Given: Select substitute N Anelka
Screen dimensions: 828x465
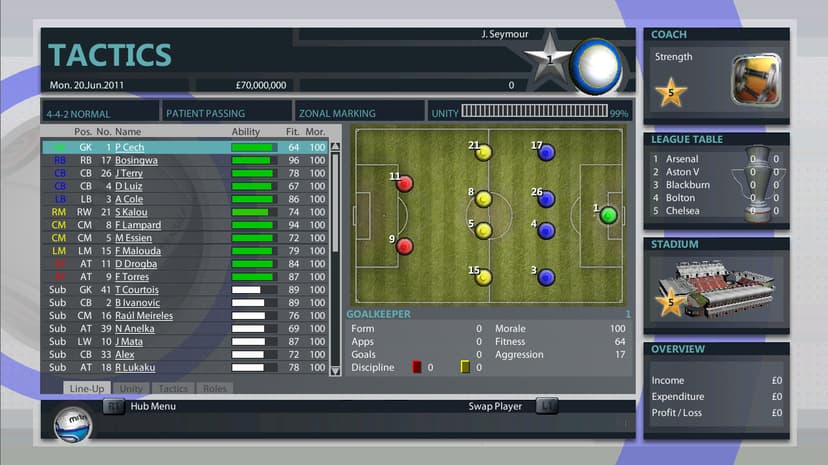Looking at the screenshot, I should click(x=135, y=328).
